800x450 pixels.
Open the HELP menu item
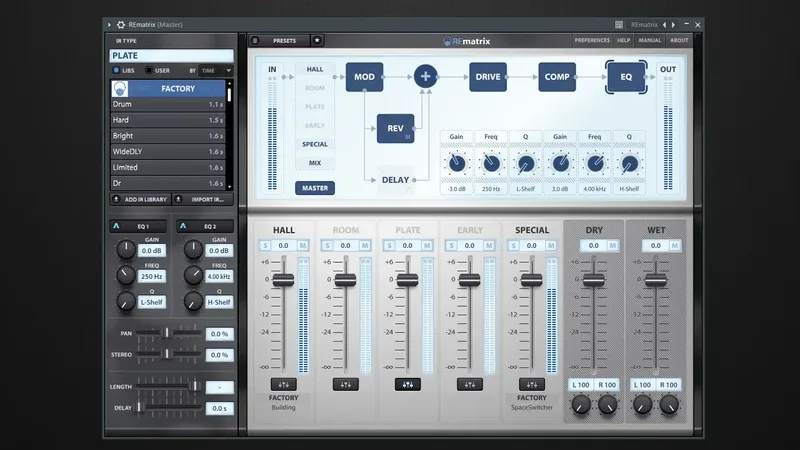pyautogui.click(x=623, y=40)
